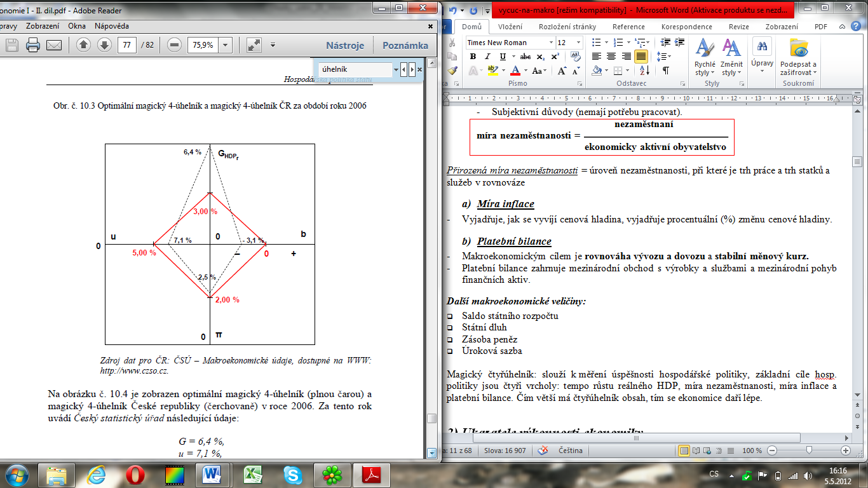This screenshot has width=868, height=488.
Task: Switch to the Reference tab
Action: click(628, 27)
